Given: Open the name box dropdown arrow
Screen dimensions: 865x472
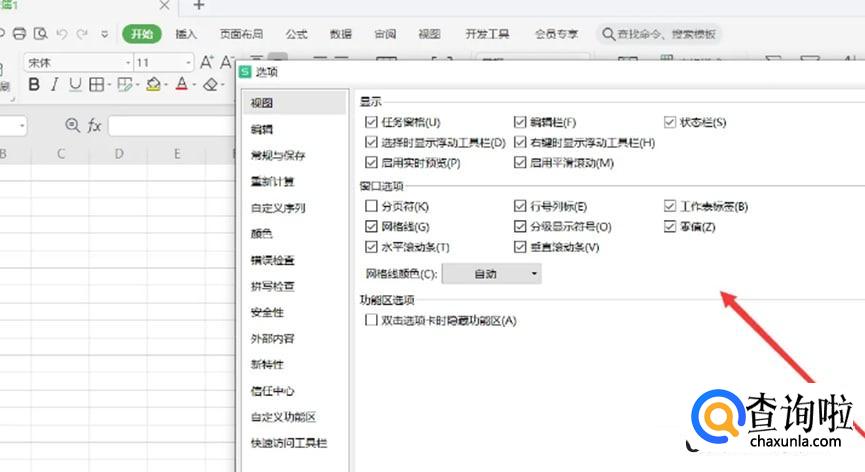Looking at the screenshot, I should click(x=22, y=126).
